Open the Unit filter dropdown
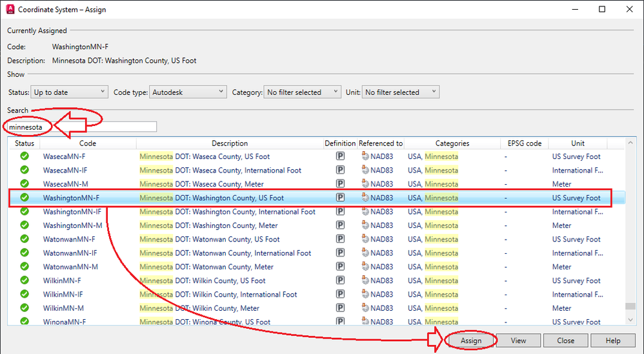This screenshot has width=644, height=354. coord(401,92)
